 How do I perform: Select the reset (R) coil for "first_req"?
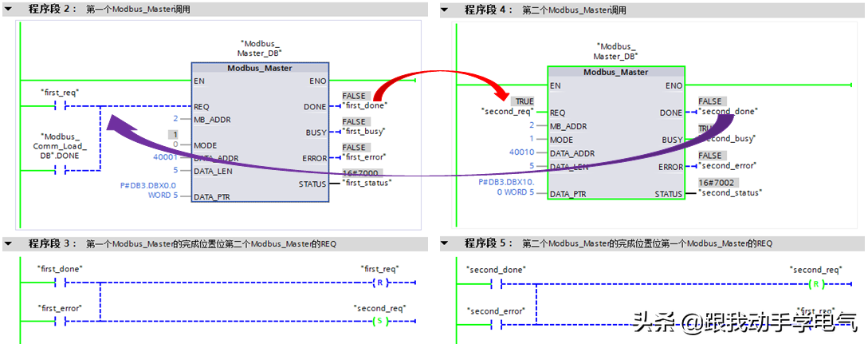click(x=379, y=283)
